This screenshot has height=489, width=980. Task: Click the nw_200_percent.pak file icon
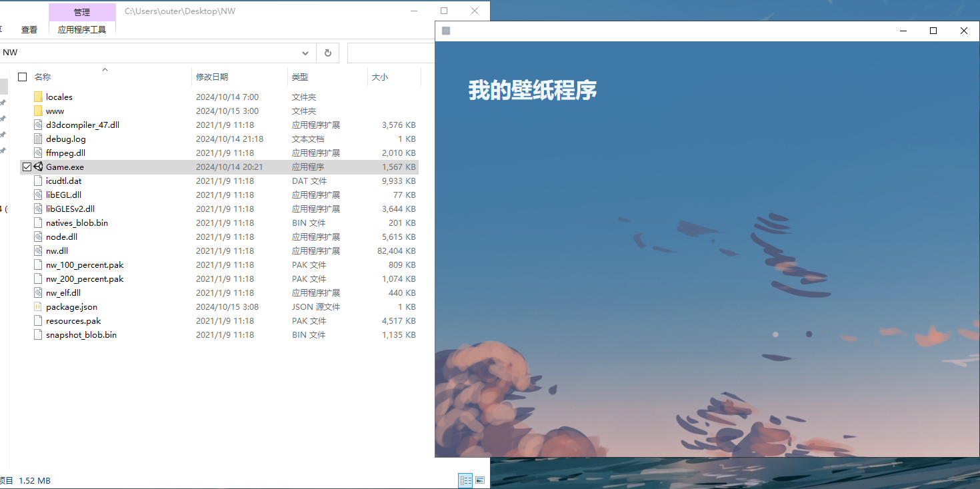coord(38,279)
